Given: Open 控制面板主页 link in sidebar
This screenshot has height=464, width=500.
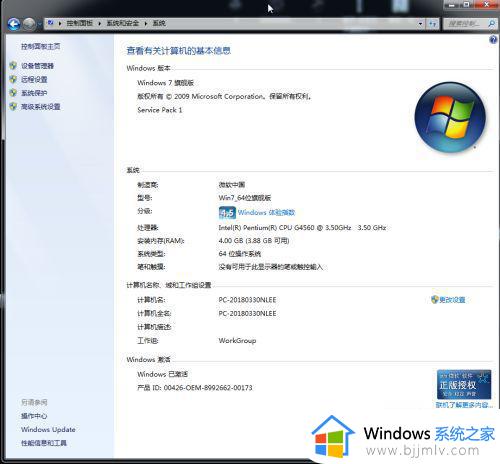Looking at the screenshot, I should [x=41, y=46].
